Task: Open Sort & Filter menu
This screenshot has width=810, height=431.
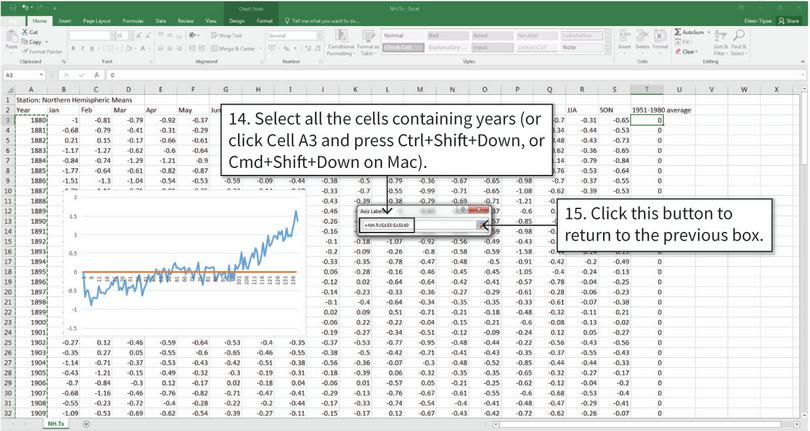Action: click(721, 42)
